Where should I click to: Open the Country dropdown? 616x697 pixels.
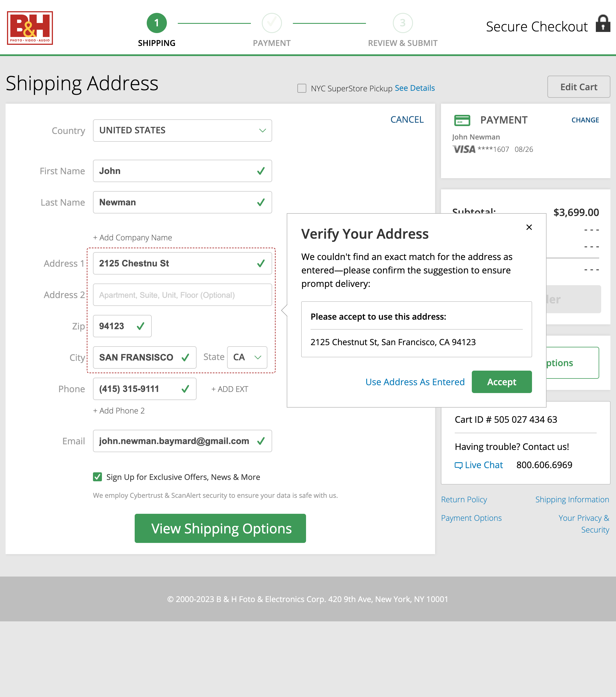coord(182,131)
